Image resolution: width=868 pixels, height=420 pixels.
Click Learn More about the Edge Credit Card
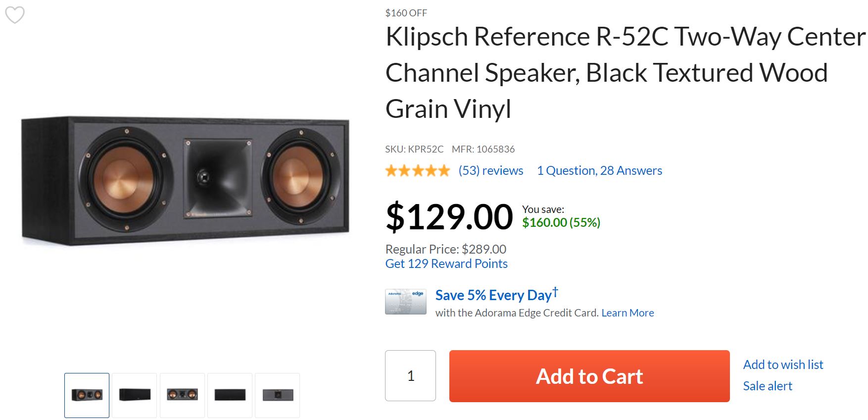pyautogui.click(x=627, y=313)
